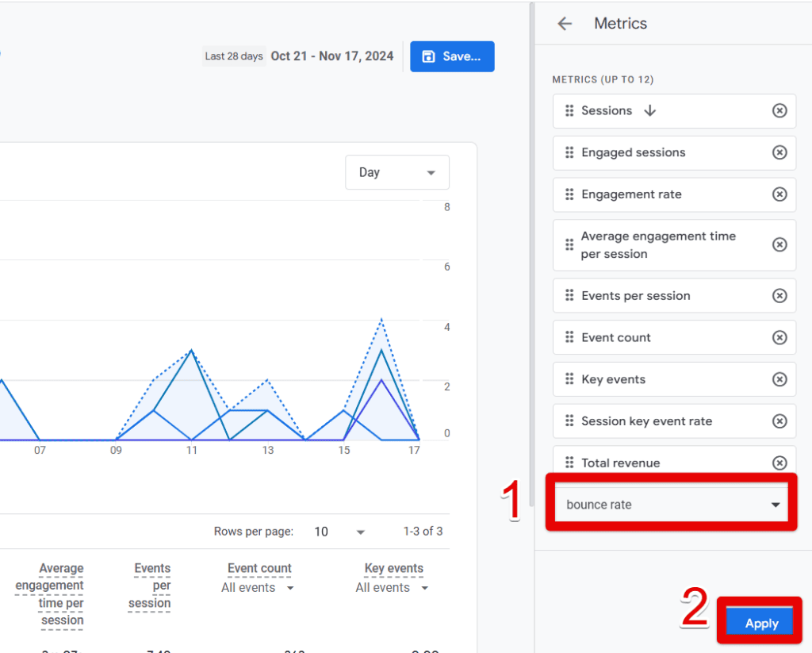Remove the Engaged sessions metric
Image resolution: width=812 pixels, height=653 pixels.
(779, 152)
